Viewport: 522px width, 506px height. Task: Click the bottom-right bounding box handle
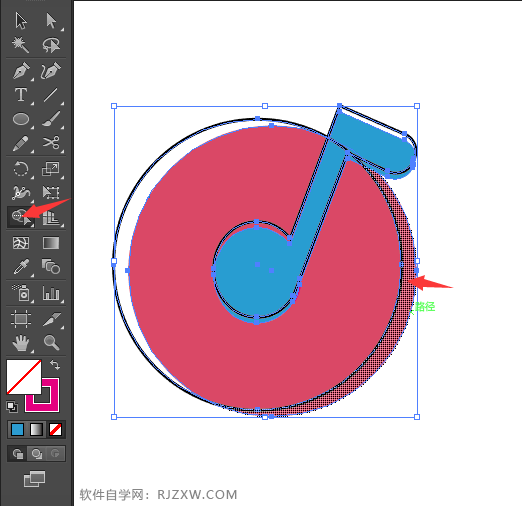click(x=417, y=417)
